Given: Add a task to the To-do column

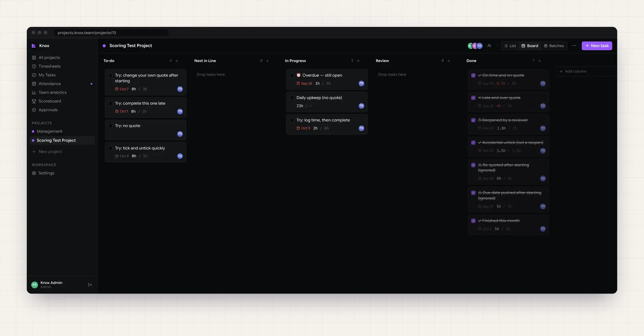Looking at the screenshot, I should coord(177,61).
